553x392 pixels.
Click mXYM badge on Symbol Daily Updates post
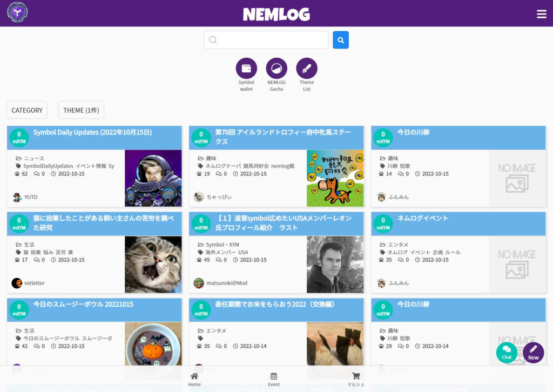click(x=19, y=138)
